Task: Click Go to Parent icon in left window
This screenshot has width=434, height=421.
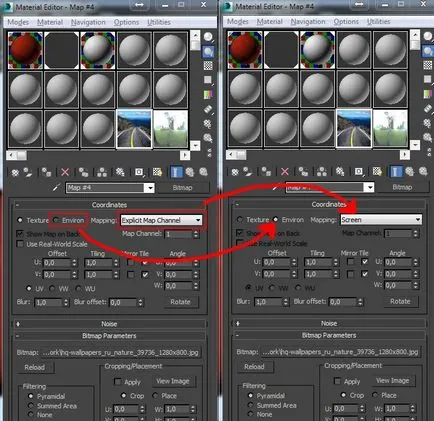Action: click(190, 172)
